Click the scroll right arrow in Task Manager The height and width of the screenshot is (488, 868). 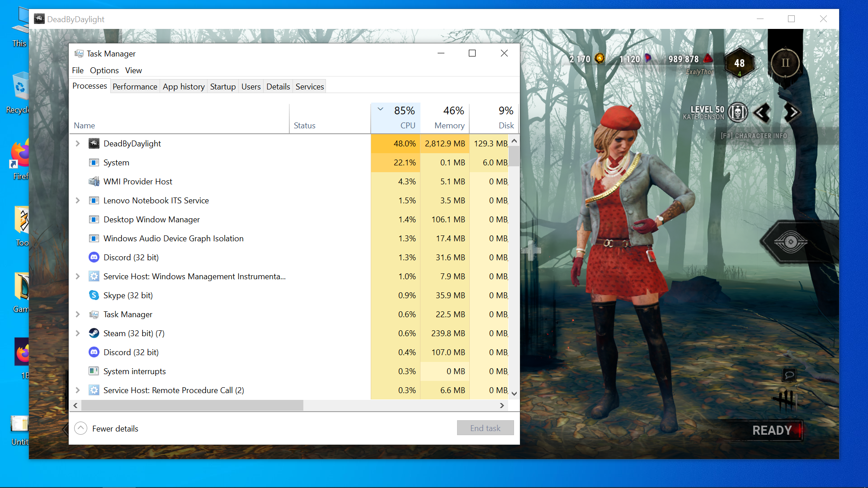coord(502,406)
